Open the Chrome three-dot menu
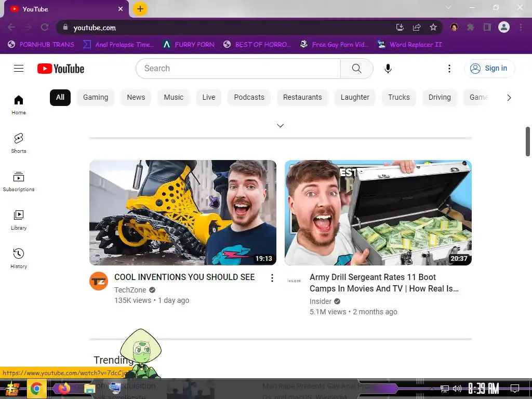Viewport: 532px width, 399px height. tap(521, 27)
